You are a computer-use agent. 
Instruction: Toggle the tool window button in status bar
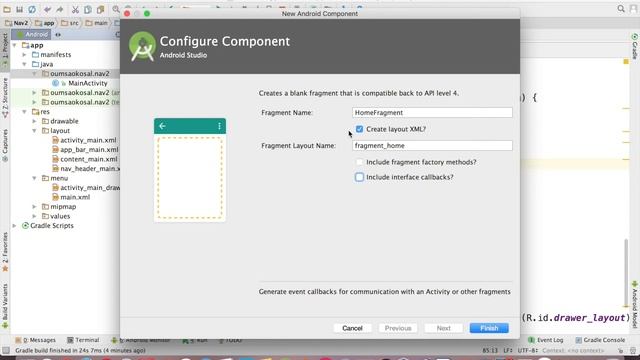(x=6, y=350)
